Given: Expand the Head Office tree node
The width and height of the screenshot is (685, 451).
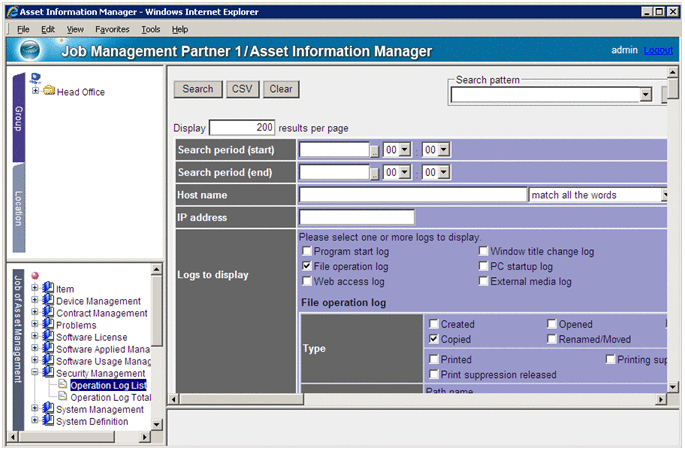Looking at the screenshot, I should click(x=36, y=92).
